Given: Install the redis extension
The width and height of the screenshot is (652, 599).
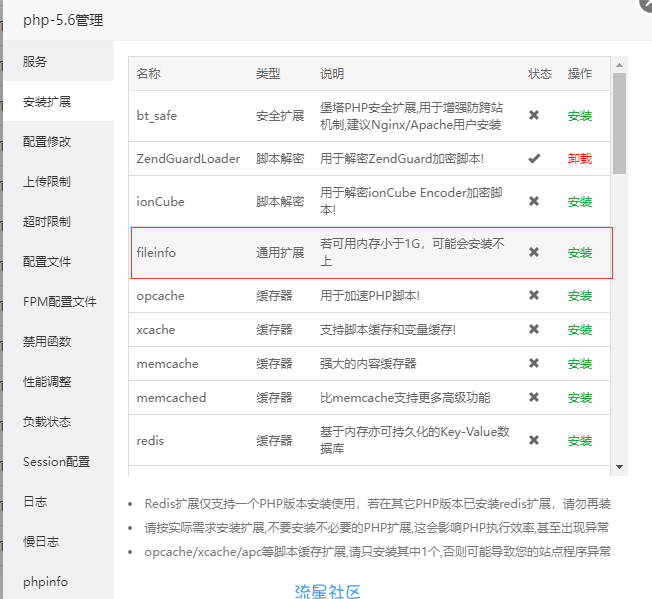Looking at the screenshot, I should pyautogui.click(x=580, y=440).
